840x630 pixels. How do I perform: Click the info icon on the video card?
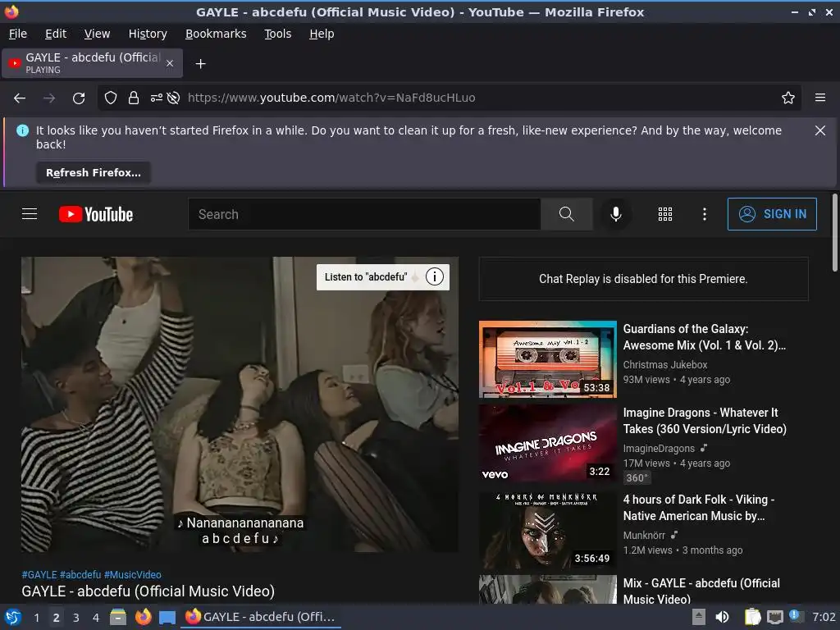tap(435, 277)
